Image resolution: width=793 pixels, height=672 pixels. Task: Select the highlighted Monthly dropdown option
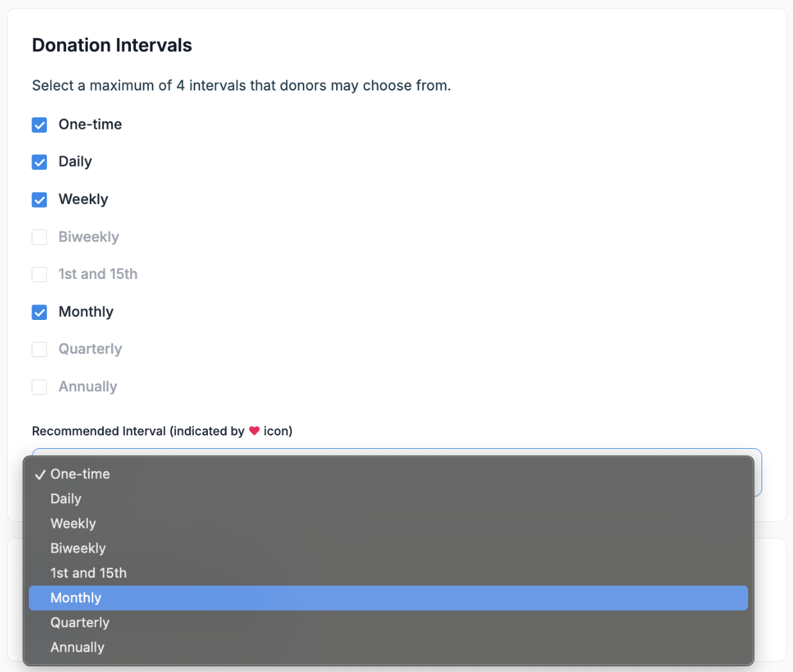[x=388, y=598]
